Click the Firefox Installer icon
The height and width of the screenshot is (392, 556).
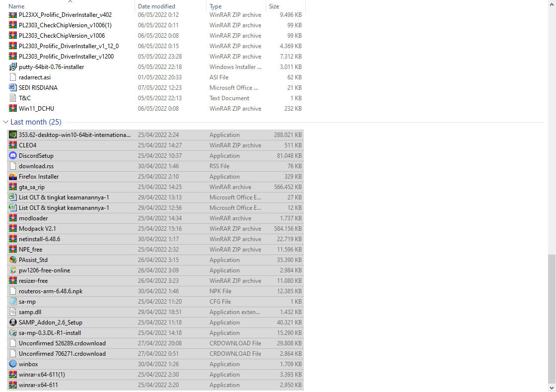click(13, 177)
